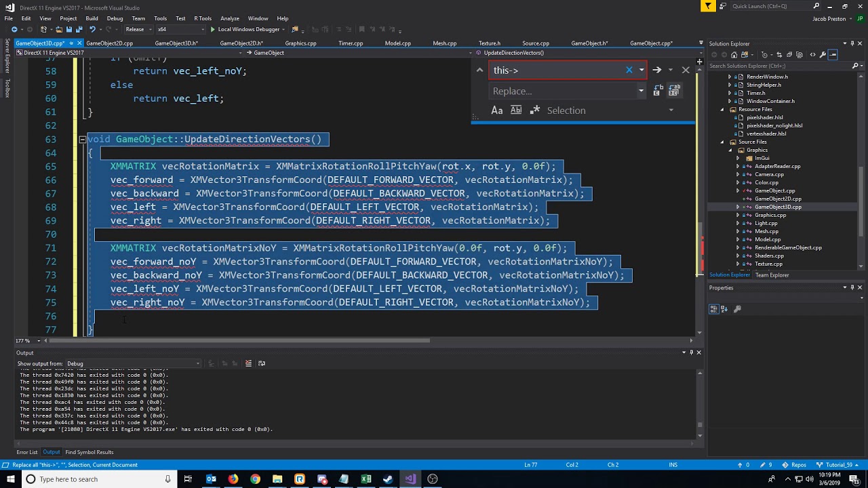Open File Explorer from the taskbar
The height and width of the screenshot is (488, 868).
point(277,479)
